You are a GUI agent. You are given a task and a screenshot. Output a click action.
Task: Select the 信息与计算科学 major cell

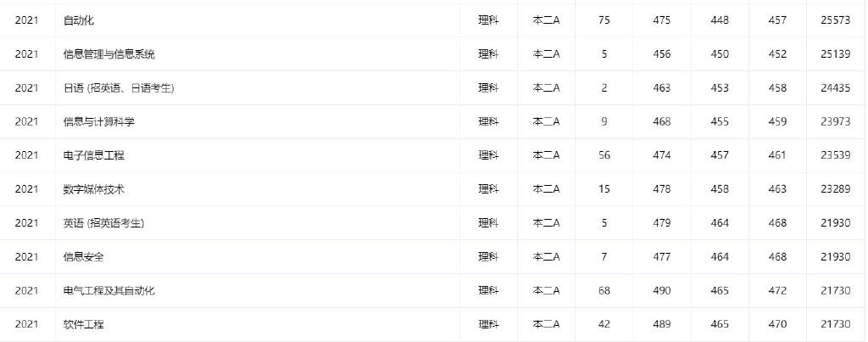98,122
